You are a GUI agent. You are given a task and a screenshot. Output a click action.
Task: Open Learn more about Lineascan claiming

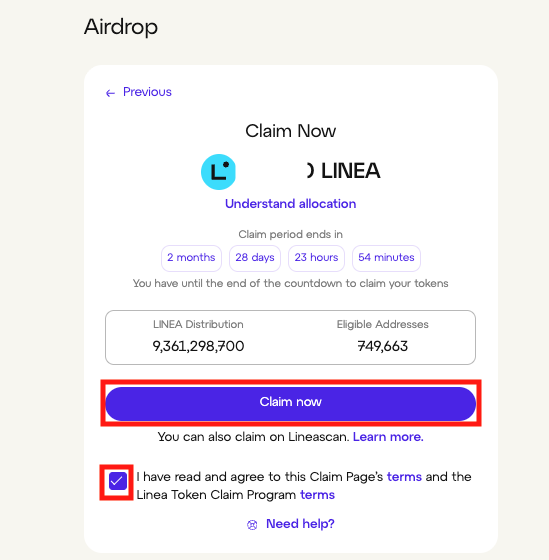tap(388, 437)
